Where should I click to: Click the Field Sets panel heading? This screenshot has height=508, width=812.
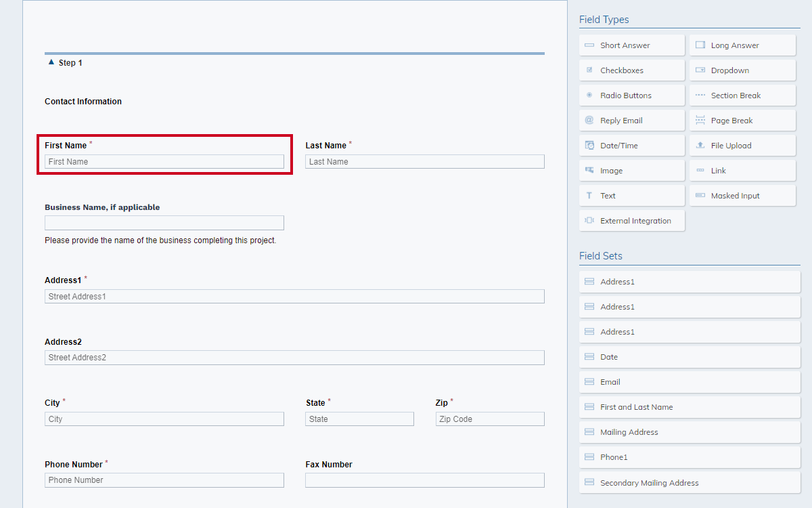tap(601, 256)
